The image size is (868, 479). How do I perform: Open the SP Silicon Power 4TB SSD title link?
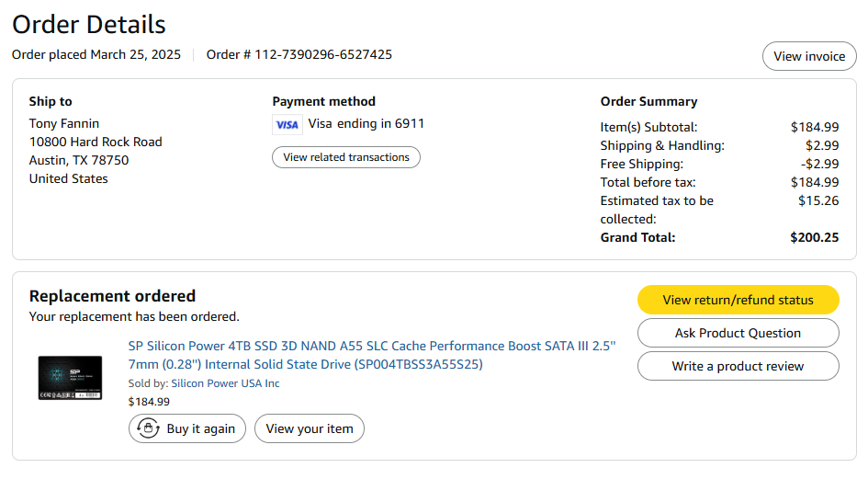(x=372, y=355)
